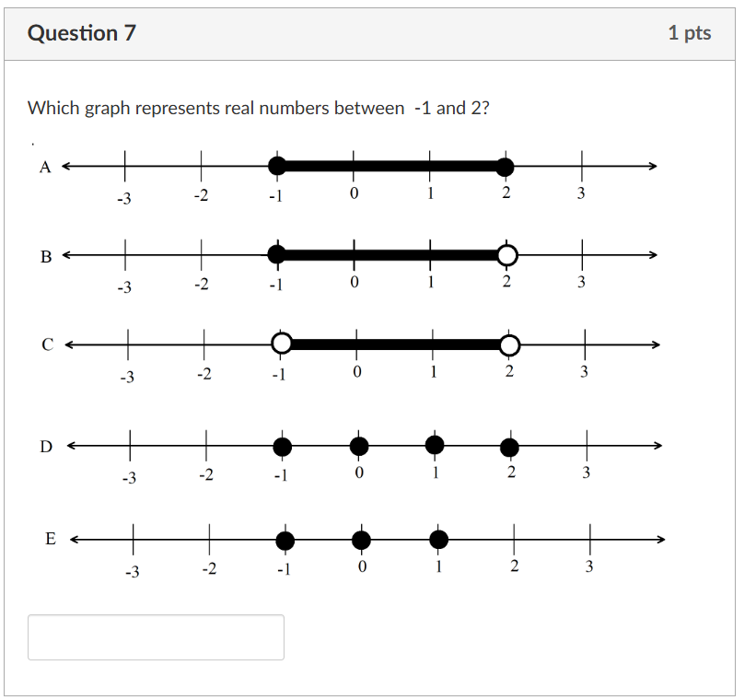Viewport: 756px width, 700px height.
Task: Select the Question 7 header
Action: point(80,31)
